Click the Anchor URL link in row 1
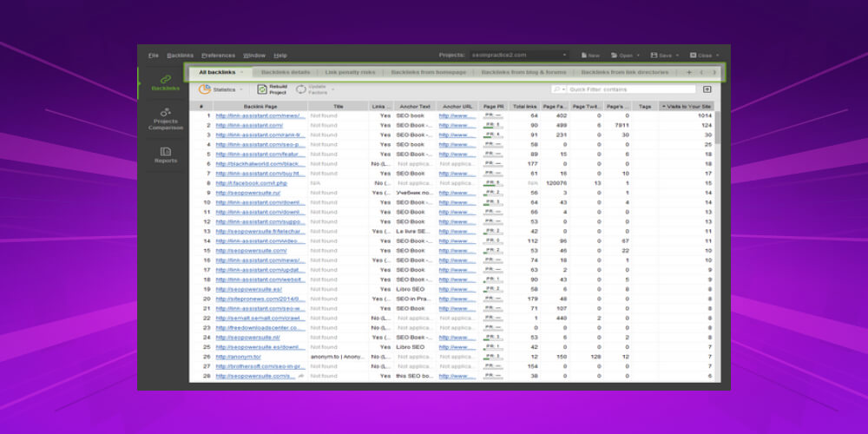 [x=457, y=115]
